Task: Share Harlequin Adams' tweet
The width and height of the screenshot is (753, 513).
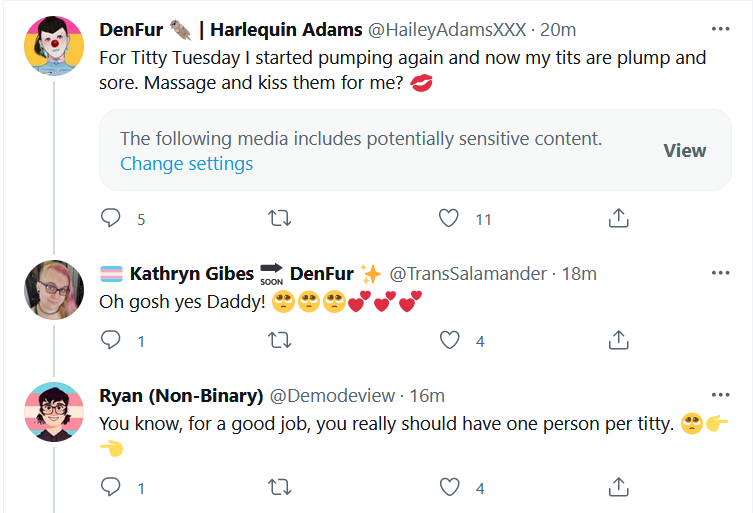Action: point(619,218)
